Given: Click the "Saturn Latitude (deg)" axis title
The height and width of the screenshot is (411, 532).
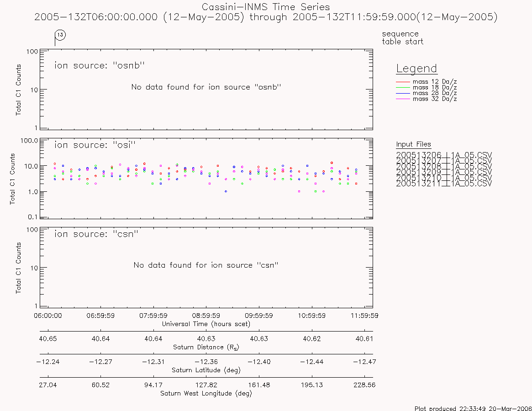Looking at the screenshot, I should click(x=206, y=370).
